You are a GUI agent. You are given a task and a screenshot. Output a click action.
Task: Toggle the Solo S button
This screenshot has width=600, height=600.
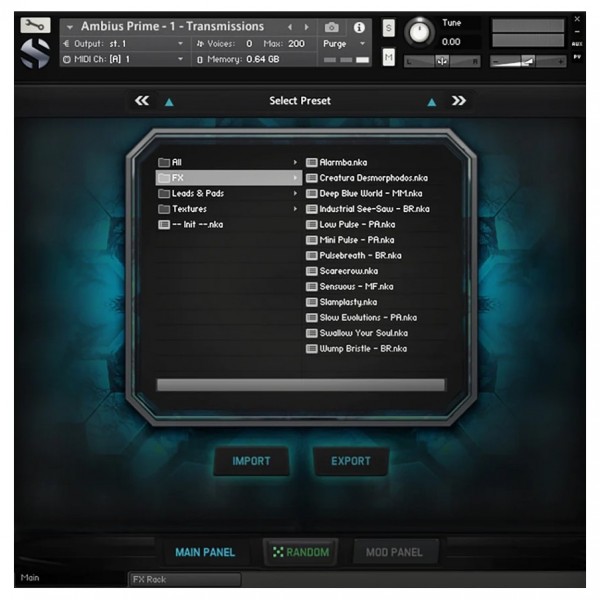click(388, 28)
